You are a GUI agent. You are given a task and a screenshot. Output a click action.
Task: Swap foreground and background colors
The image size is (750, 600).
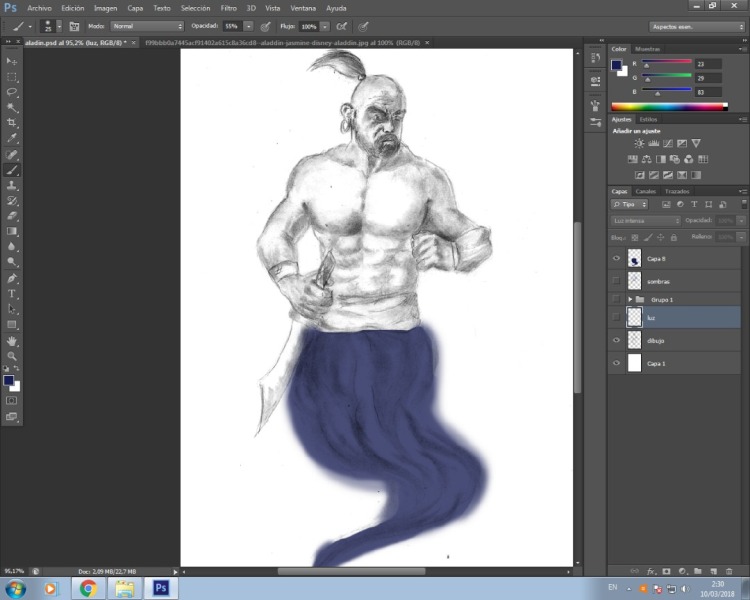pos(16,368)
